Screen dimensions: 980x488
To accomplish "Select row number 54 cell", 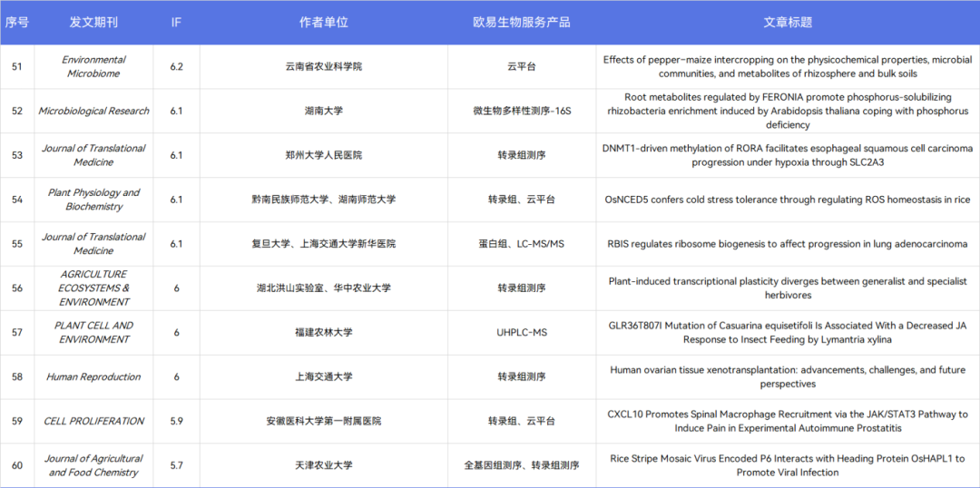I will click(17, 200).
